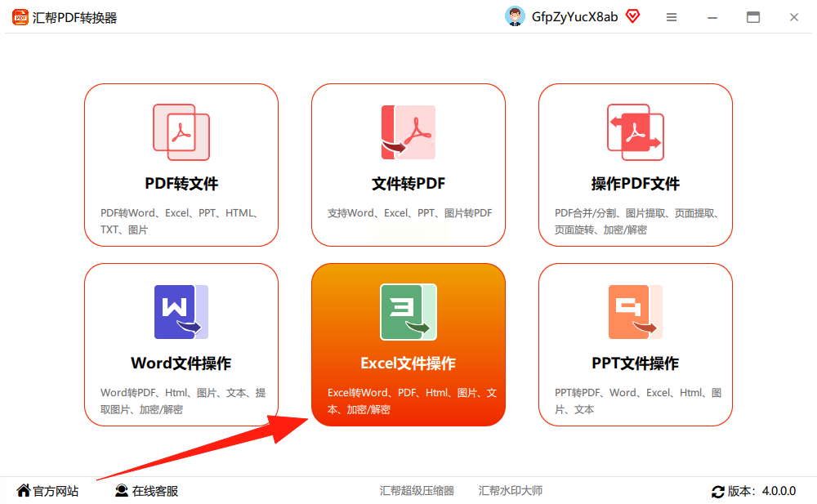Click the description 支持Word、Excel、PPT、图片转PDF
The image size is (817, 504).
[x=409, y=212]
